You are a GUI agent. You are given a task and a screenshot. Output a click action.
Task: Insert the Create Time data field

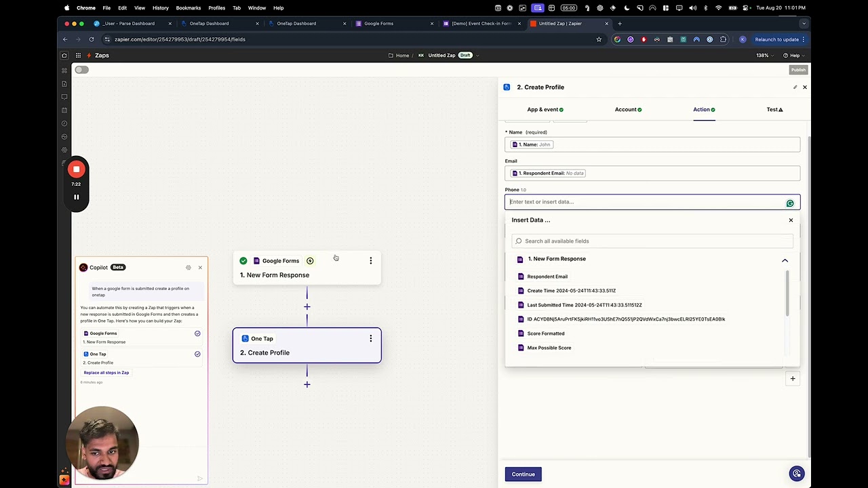572,291
